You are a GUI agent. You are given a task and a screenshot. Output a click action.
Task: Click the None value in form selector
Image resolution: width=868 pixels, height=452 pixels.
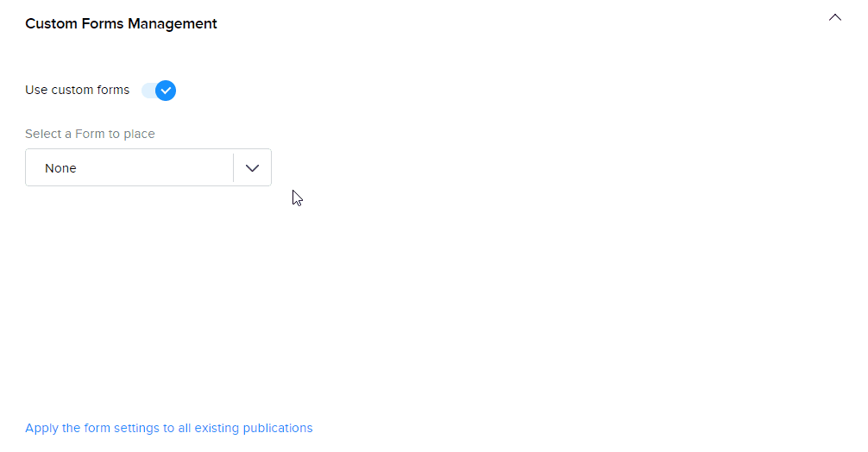(61, 168)
